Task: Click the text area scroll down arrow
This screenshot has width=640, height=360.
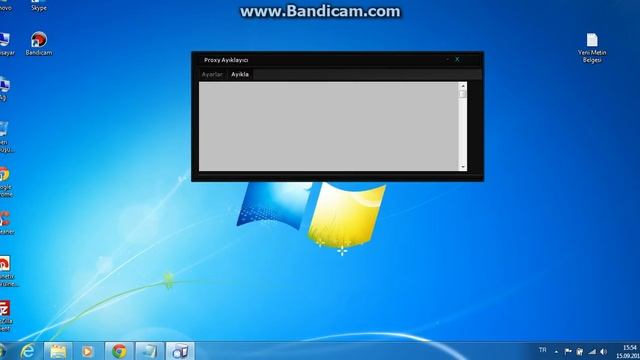Action: [x=463, y=167]
